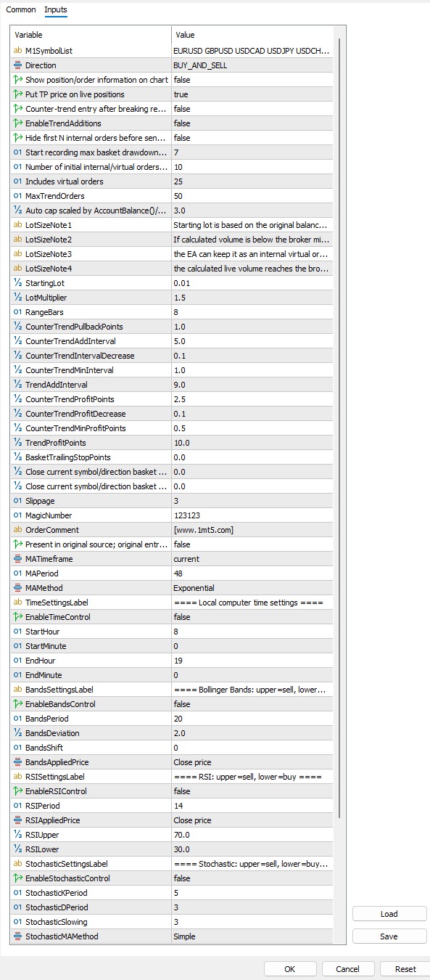This screenshot has height=980, width=430.
Task: Click the enum icon beside MAMethod
Action: 17,588
